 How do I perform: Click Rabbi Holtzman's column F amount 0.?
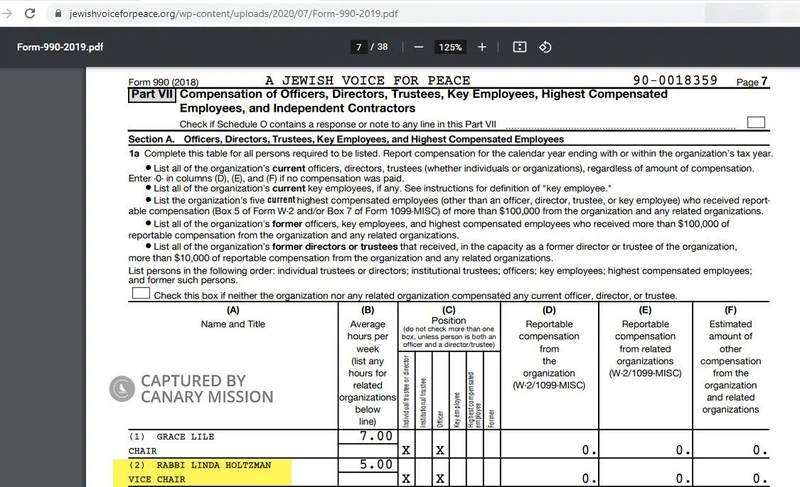(760, 479)
